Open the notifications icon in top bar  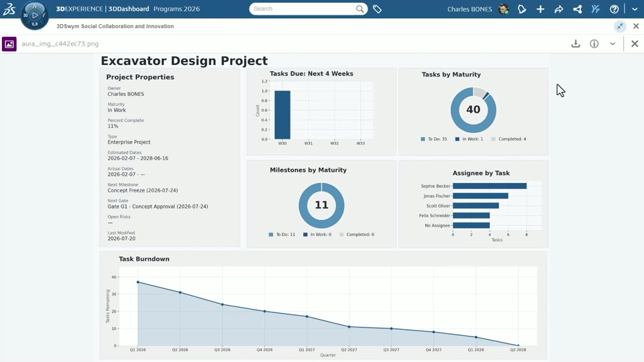click(522, 9)
